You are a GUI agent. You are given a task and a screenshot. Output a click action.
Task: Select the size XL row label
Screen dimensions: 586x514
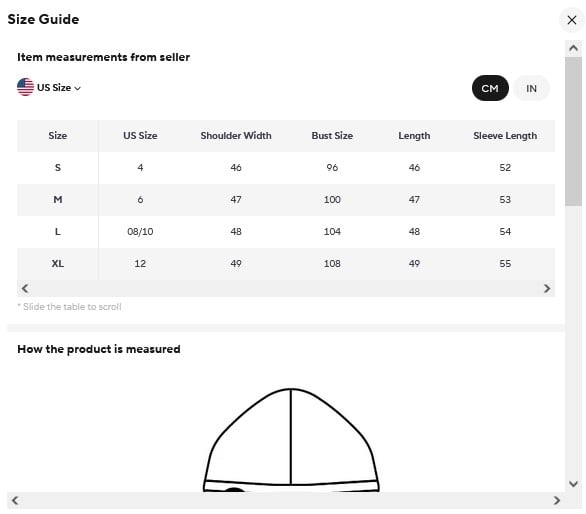(x=58, y=264)
